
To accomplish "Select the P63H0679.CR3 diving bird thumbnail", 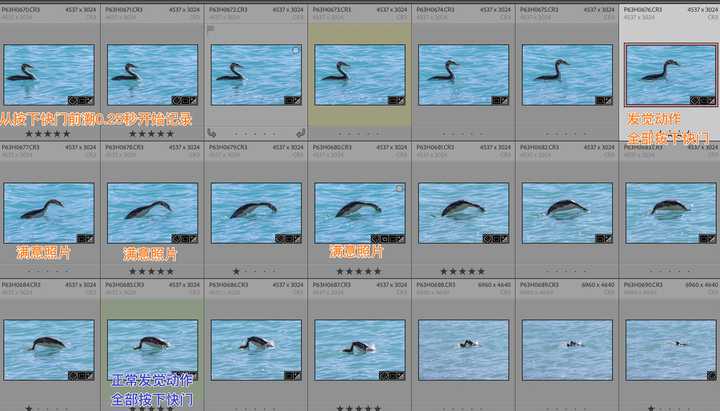I will [x=256, y=213].
